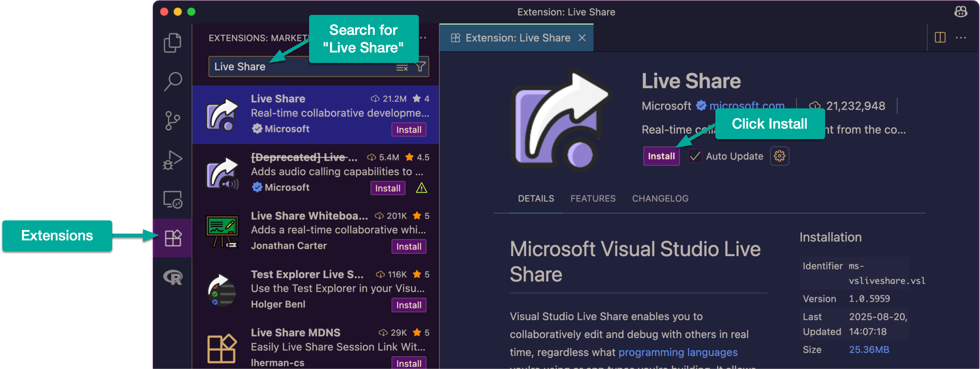Click the 25.36MB size link
The height and width of the screenshot is (369, 980).
[869, 350]
